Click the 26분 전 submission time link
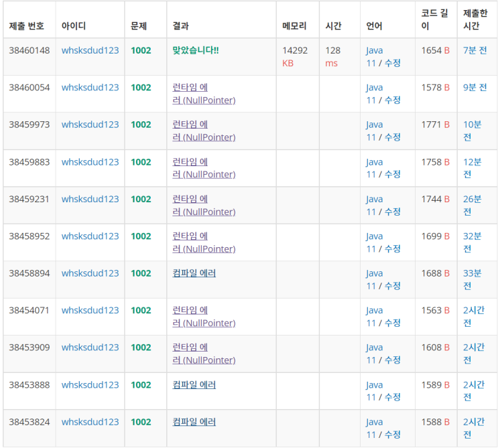Image resolution: width=498 pixels, height=448 pixels. tap(472, 205)
